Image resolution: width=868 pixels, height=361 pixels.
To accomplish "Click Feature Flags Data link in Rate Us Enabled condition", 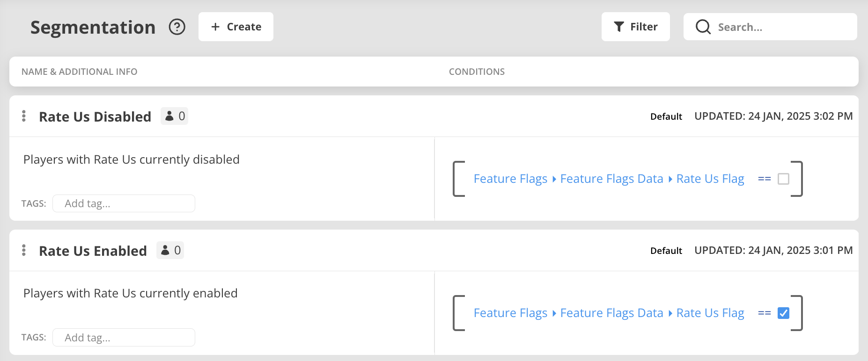I will [611, 313].
